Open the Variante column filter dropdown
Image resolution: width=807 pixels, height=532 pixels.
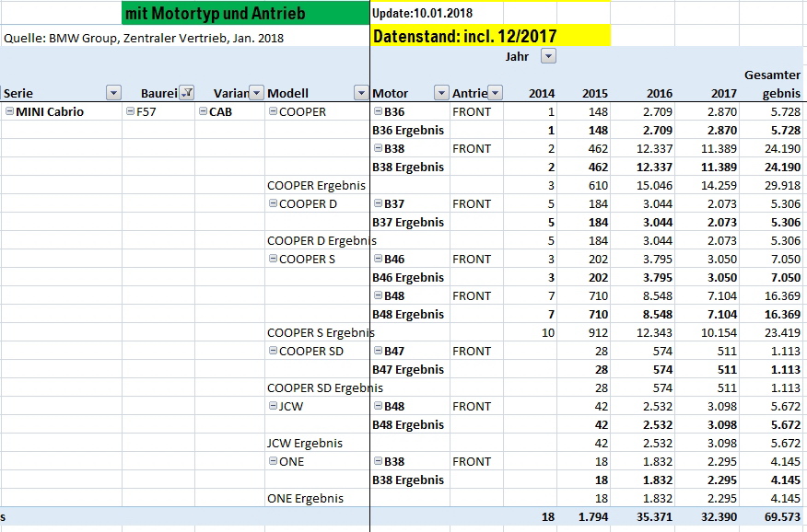pyautogui.click(x=256, y=93)
